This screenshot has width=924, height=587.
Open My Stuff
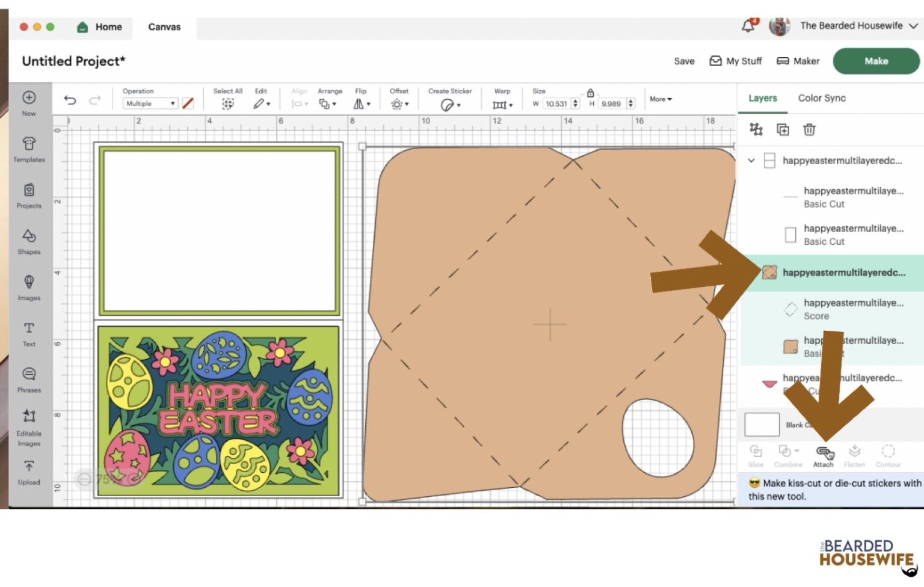[735, 61]
